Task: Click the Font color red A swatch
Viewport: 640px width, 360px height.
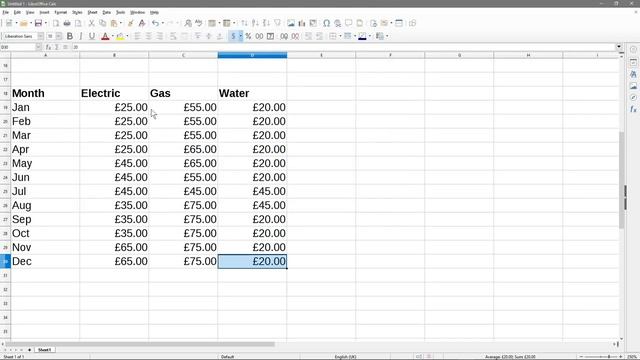Action: pos(105,36)
